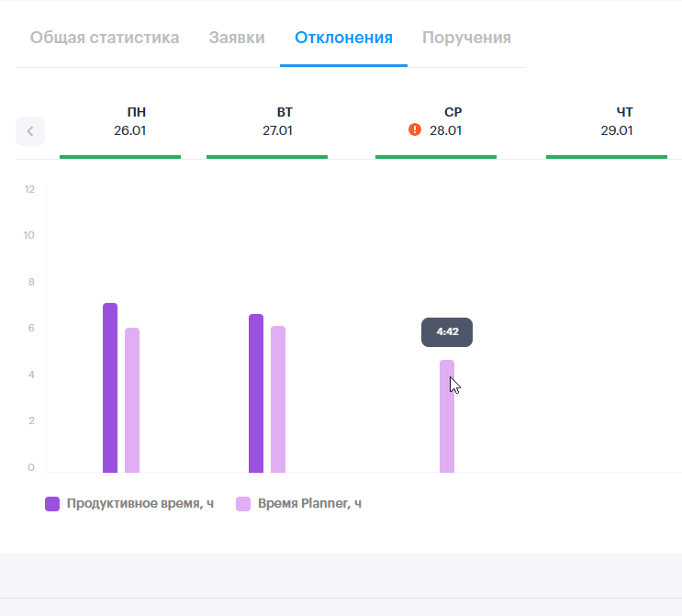Click the green progress line under 29.01

[x=607, y=157]
